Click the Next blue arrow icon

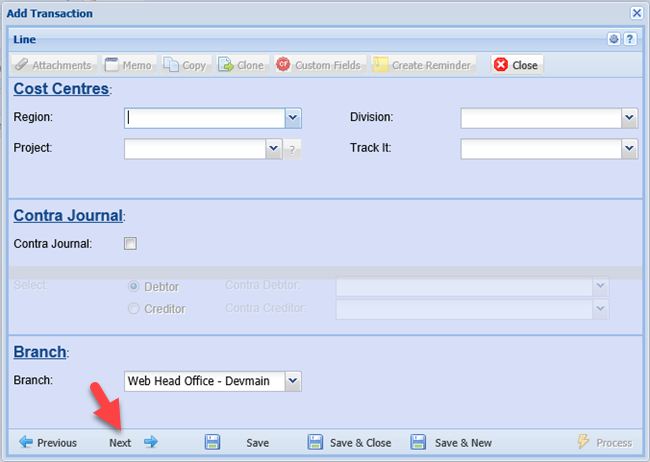(x=151, y=442)
